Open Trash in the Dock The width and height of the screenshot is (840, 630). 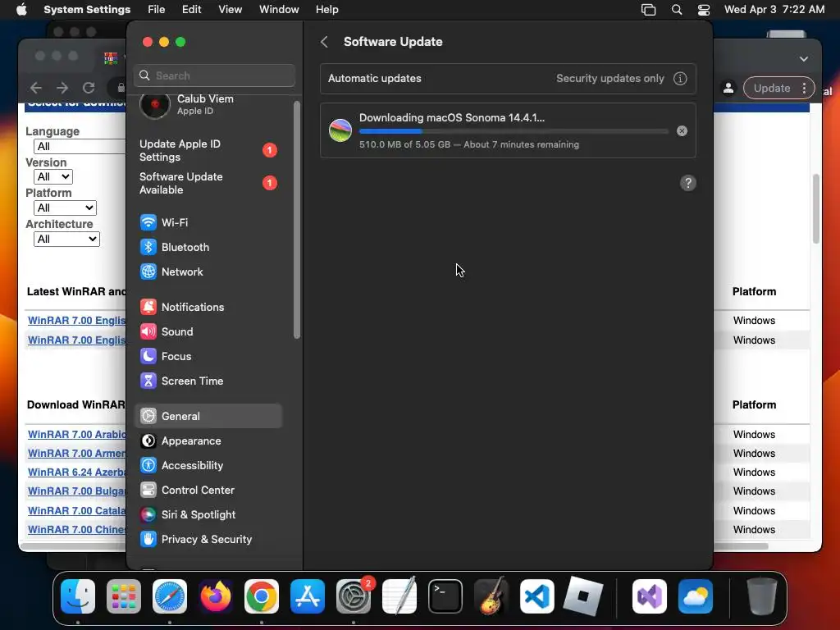(x=761, y=596)
